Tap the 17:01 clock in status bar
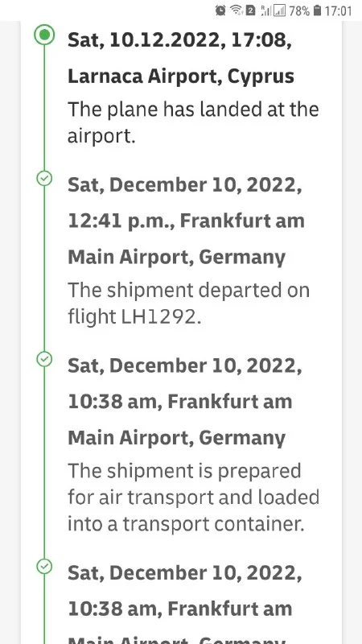This screenshot has width=362, height=644. click(x=338, y=10)
